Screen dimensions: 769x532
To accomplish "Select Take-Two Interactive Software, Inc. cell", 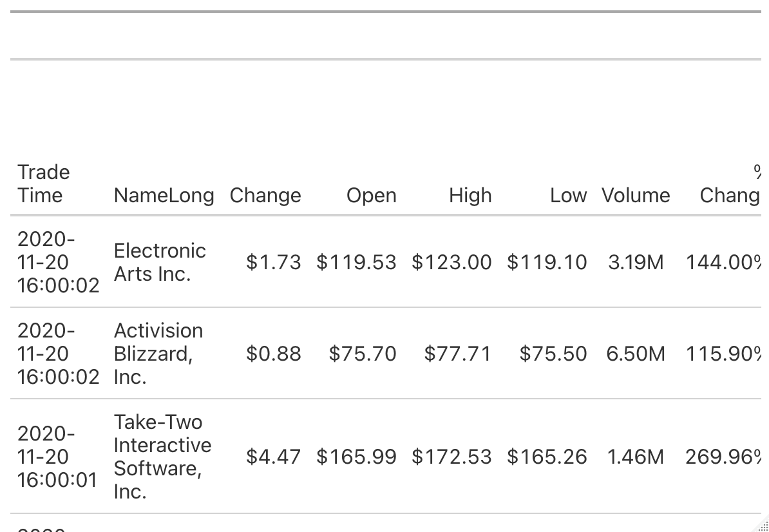I will [162, 457].
